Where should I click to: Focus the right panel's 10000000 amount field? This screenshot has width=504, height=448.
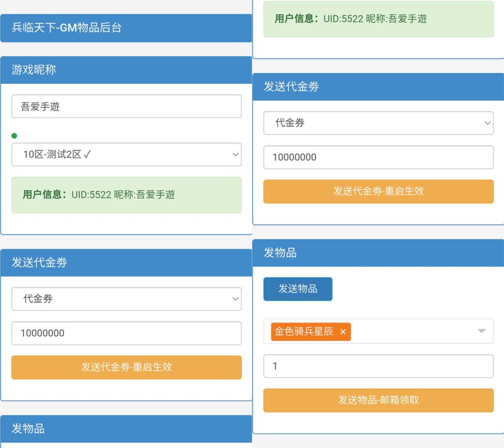378,158
